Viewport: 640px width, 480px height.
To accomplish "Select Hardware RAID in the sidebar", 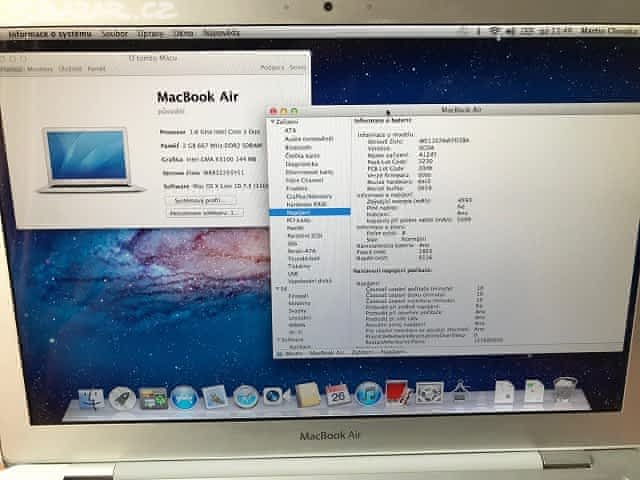I will 306,204.
